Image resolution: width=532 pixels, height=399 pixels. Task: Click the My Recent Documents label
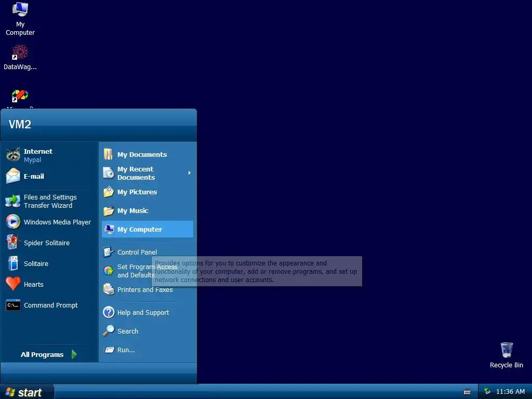point(136,173)
